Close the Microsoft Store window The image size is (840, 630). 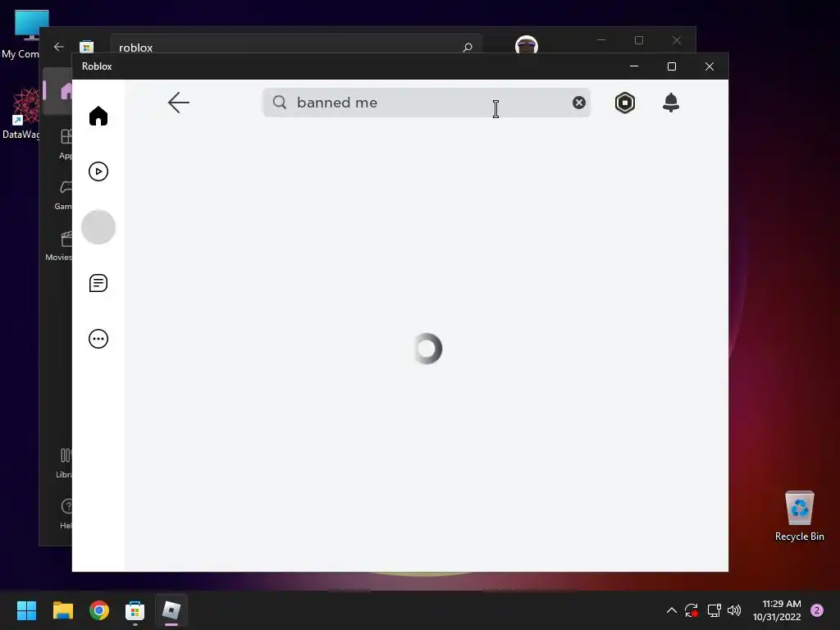coord(677,40)
